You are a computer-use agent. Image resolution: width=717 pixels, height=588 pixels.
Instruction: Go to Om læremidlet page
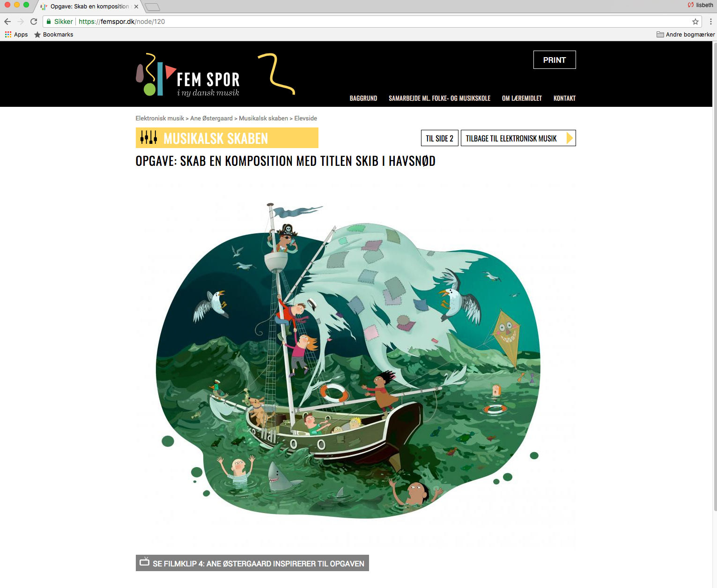tap(522, 98)
